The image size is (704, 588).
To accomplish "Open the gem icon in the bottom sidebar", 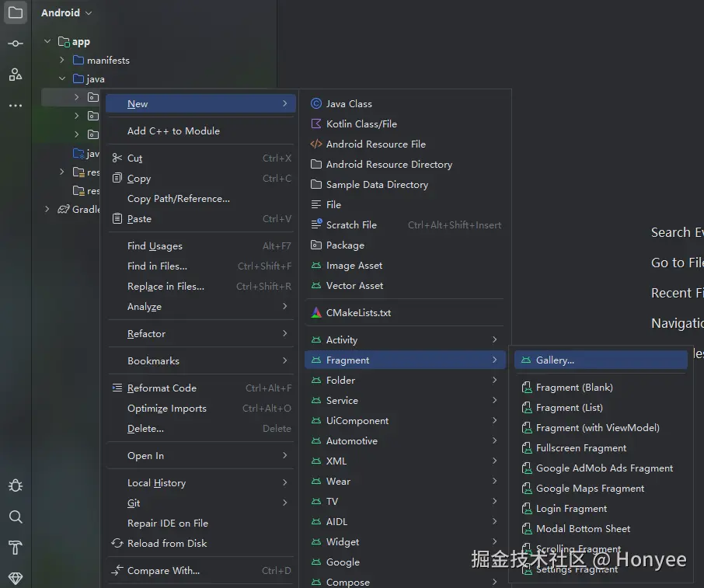I will pyautogui.click(x=16, y=578).
